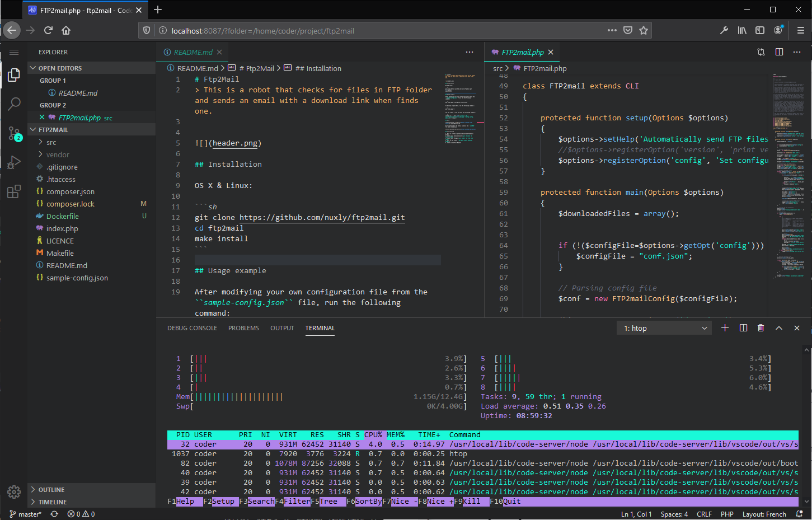Expand the TIMELINE section
Viewport: 812px width, 520px height.
click(x=91, y=502)
